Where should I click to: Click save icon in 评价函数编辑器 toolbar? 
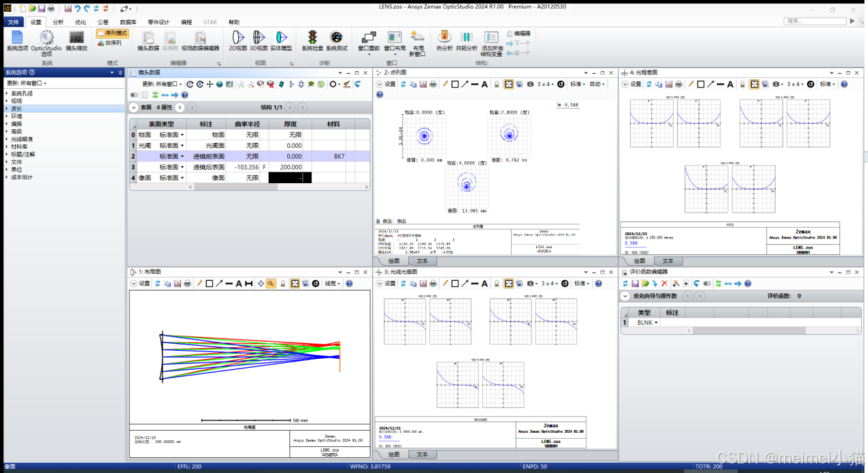pos(635,283)
